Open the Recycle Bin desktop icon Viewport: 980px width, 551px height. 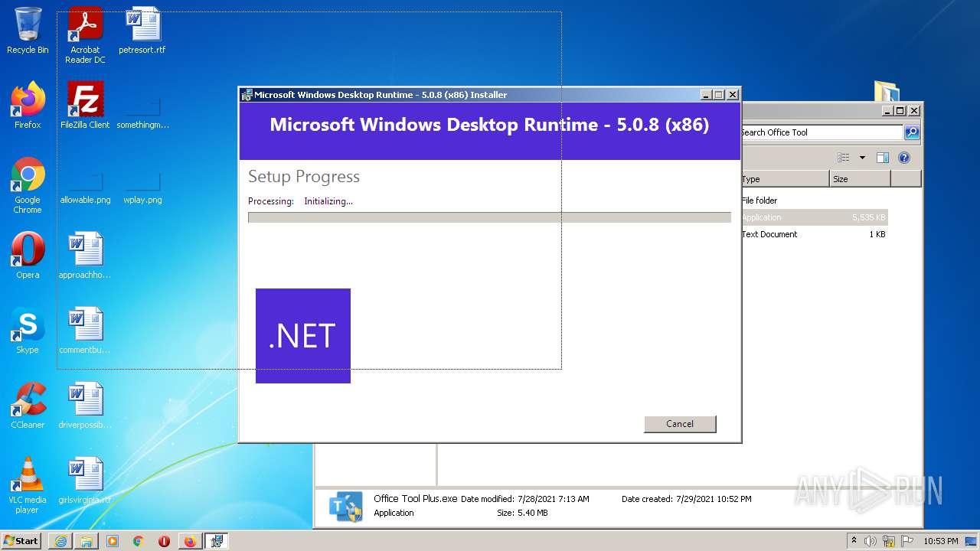[x=28, y=31]
